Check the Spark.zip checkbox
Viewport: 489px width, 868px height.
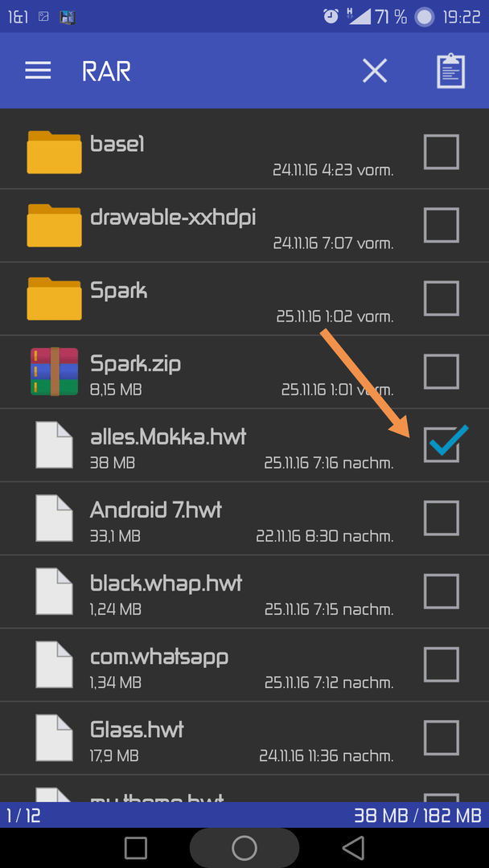[x=442, y=371]
